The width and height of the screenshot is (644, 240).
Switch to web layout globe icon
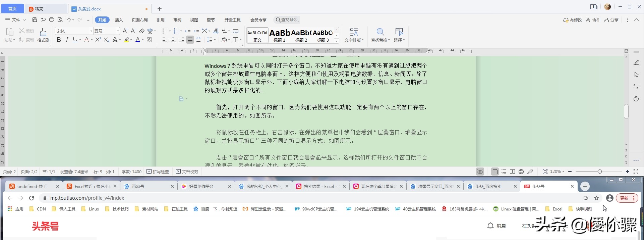tap(521, 172)
